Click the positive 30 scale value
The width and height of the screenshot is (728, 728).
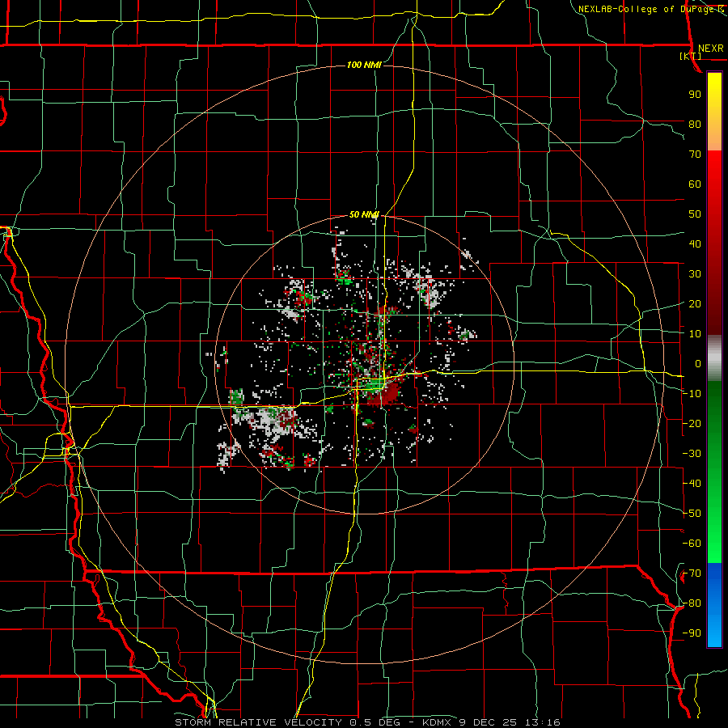(x=695, y=274)
